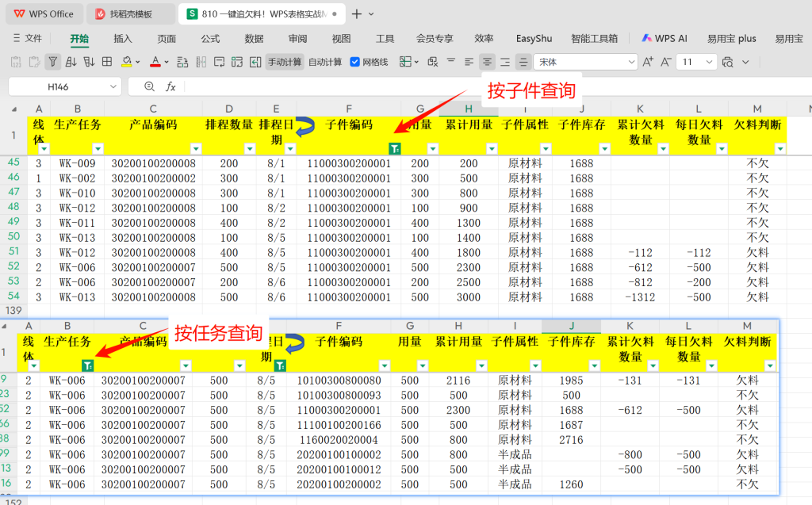Viewport: 812px width, 505px height.
Task: Set vertical top alignment icon
Action: (x=451, y=61)
